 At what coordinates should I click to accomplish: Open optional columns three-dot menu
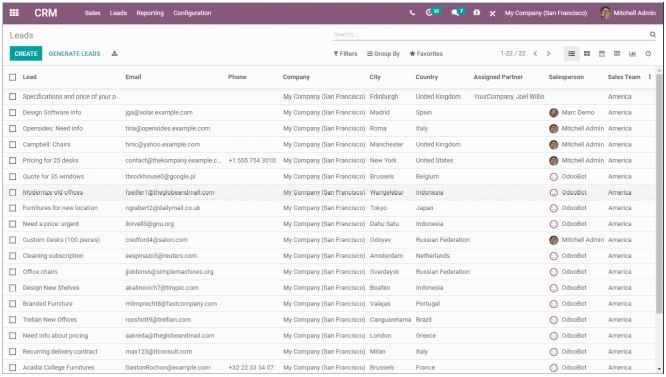tap(649, 77)
